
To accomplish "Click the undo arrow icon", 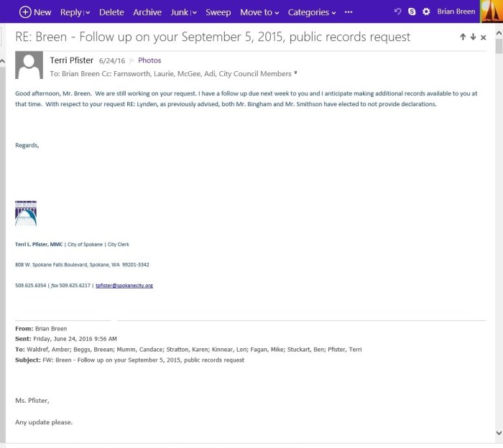I will (397, 12).
